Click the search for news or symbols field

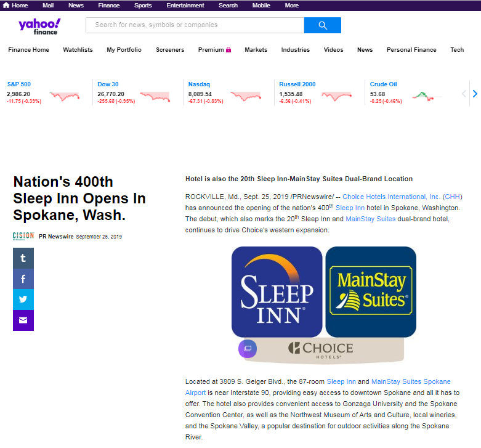tap(195, 25)
